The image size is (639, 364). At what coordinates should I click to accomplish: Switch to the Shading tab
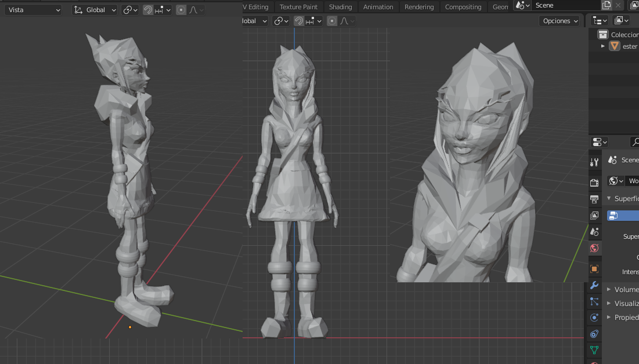pos(341,6)
